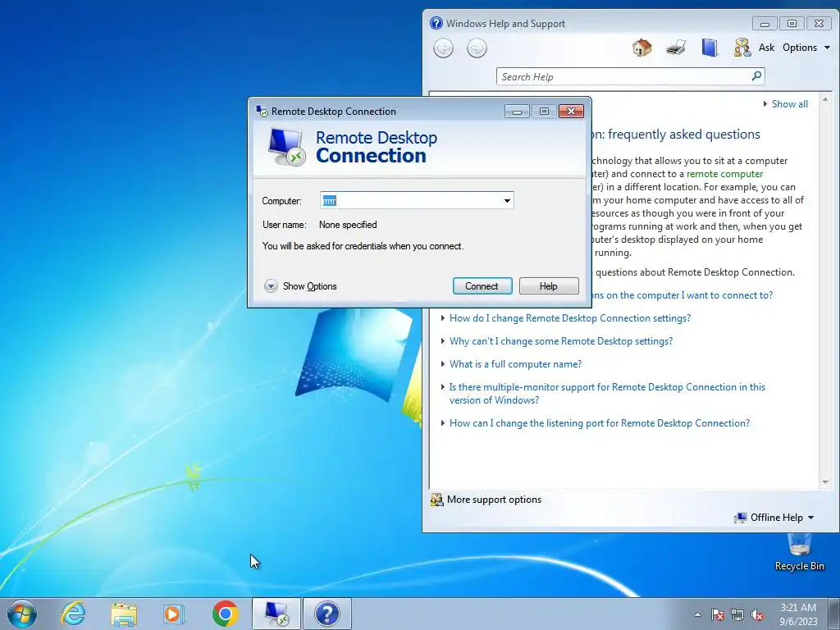Click Help button in Remote Desktop Connection
Image resolution: width=840 pixels, height=630 pixels.
[x=549, y=286]
